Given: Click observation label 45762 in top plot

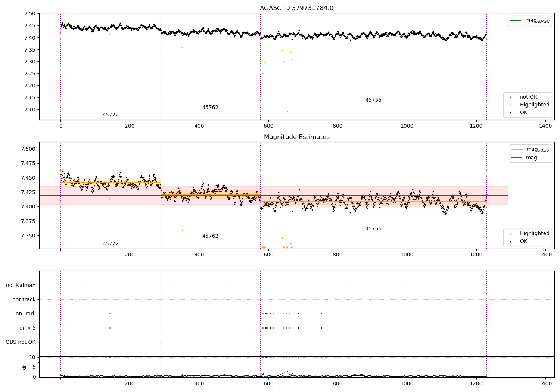Looking at the screenshot, I should tap(210, 108).
